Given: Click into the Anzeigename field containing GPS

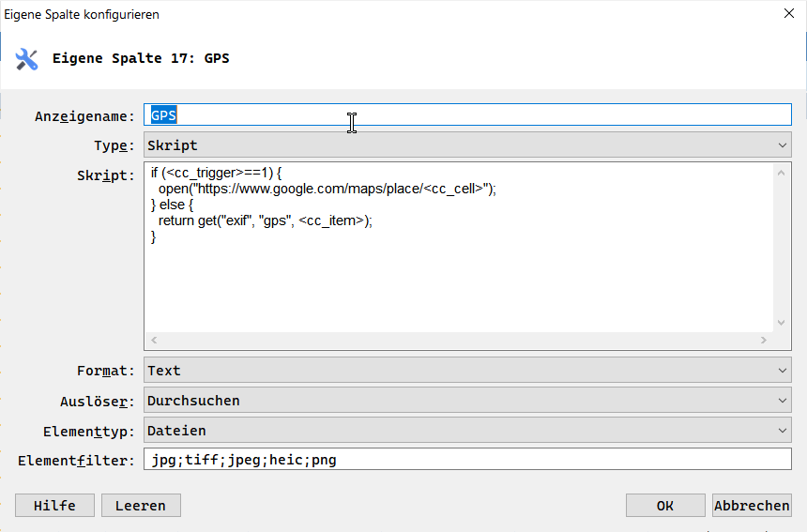Looking at the screenshot, I should [469, 114].
